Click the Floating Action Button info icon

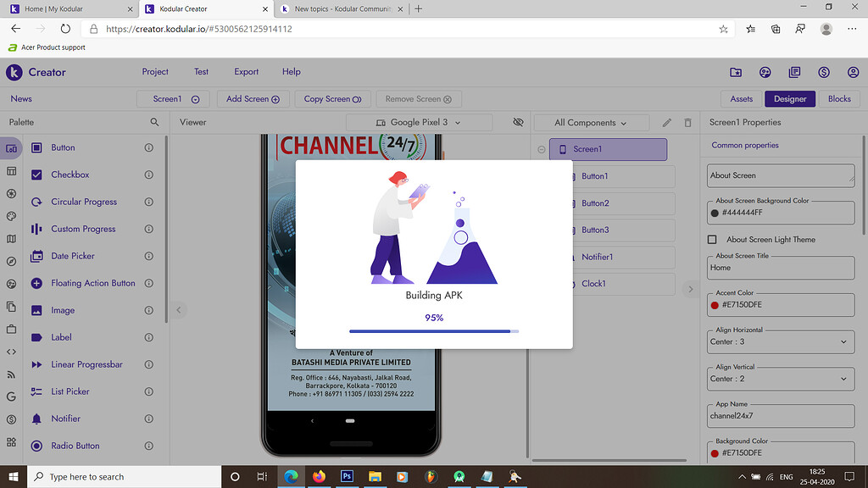pos(149,283)
